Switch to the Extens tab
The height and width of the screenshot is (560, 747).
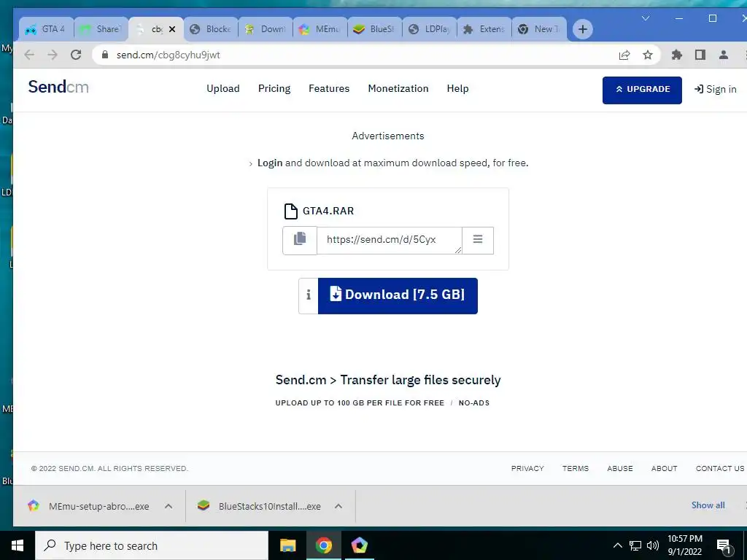tap(484, 29)
